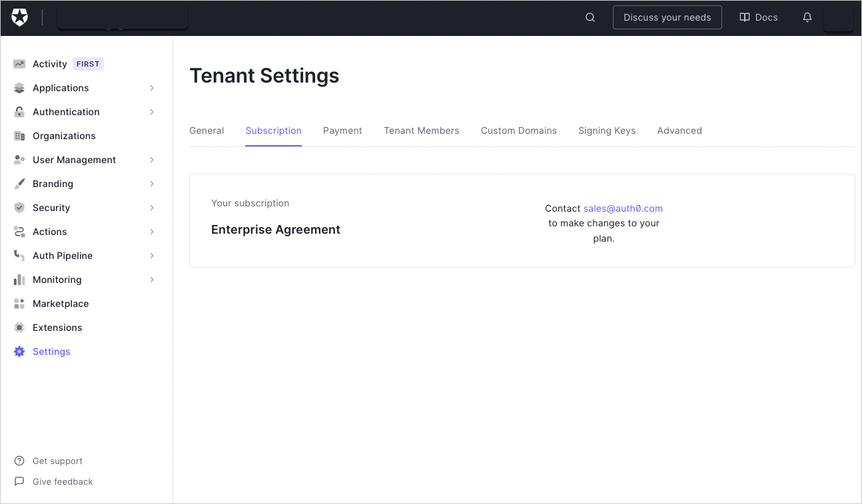Select the Authentication sidebar icon

pos(19,111)
